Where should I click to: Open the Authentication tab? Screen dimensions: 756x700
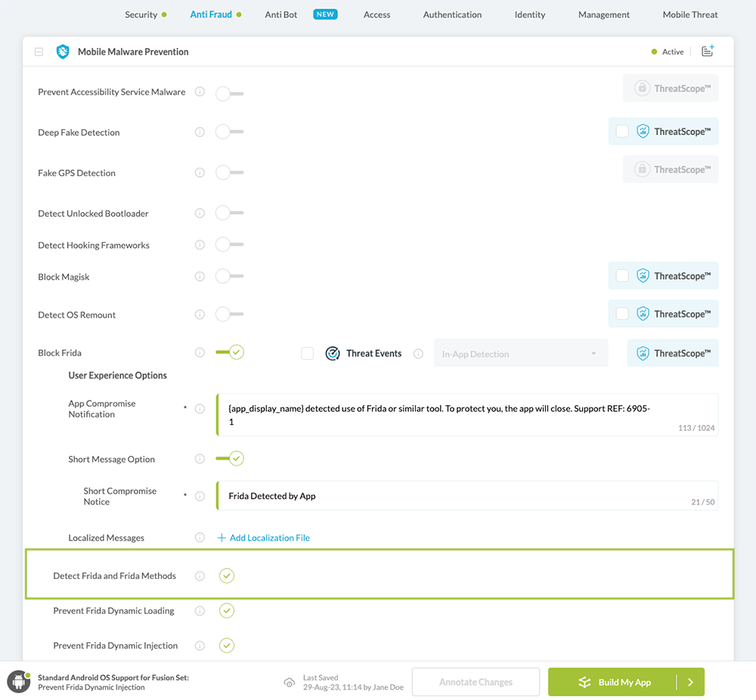452,14
